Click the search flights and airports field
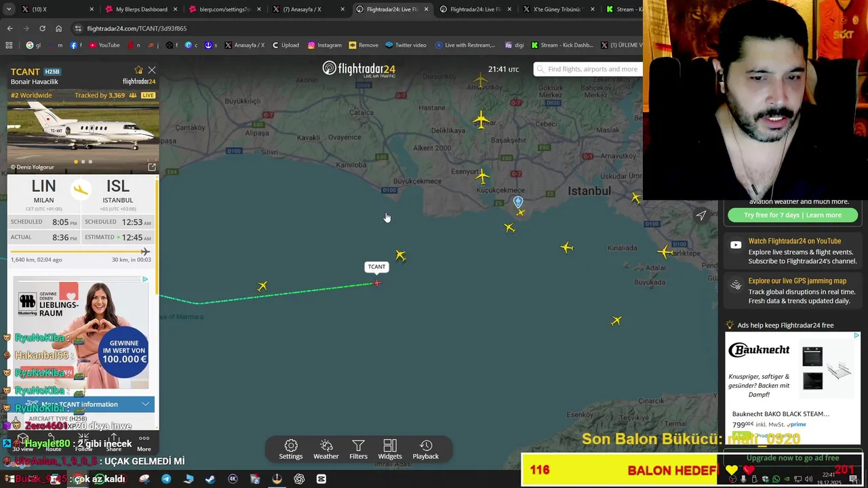Image resolution: width=868 pixels, height=488 pixels. coord(587,69)
